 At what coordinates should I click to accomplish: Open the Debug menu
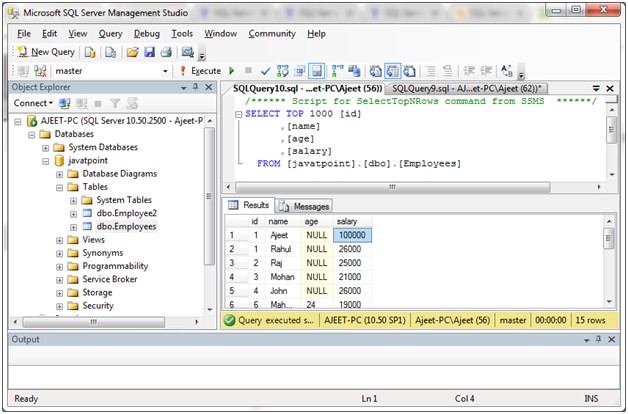147,34
